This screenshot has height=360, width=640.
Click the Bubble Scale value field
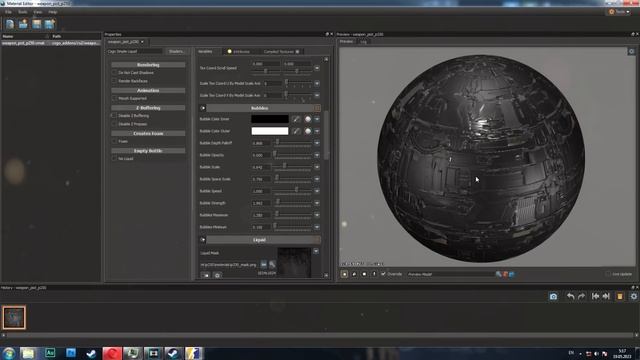pos(261,167)
